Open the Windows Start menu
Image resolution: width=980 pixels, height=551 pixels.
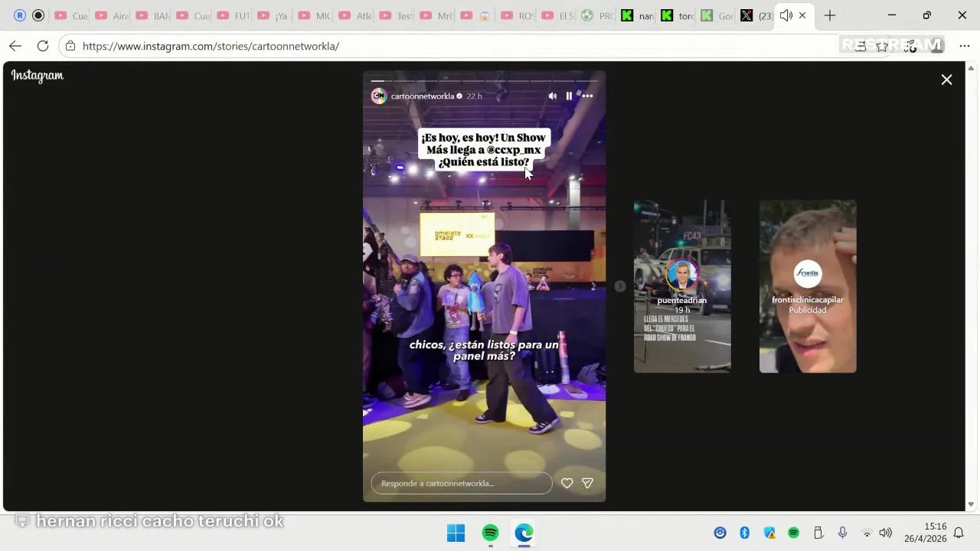tap(456, 533)
